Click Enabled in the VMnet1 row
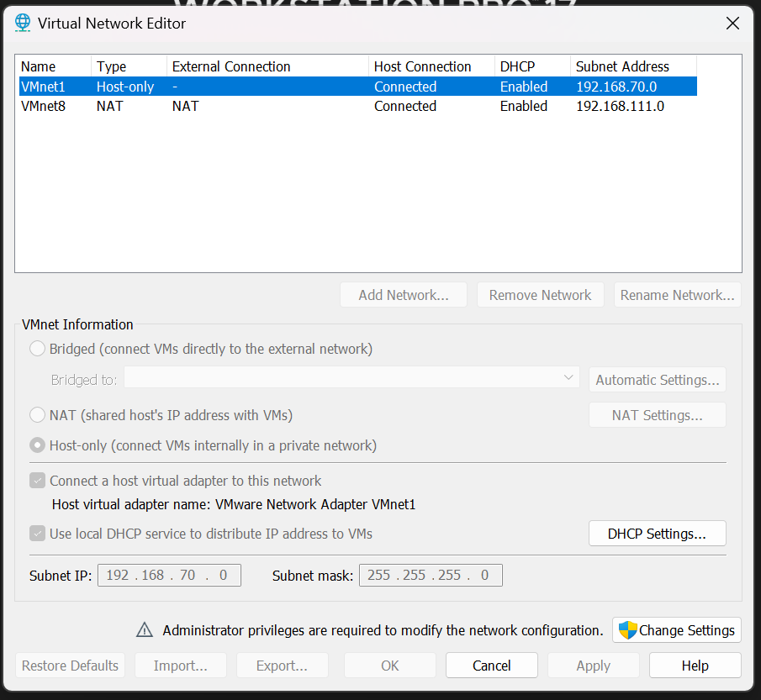Screen dimensions: 761x700 click(524, 87)
